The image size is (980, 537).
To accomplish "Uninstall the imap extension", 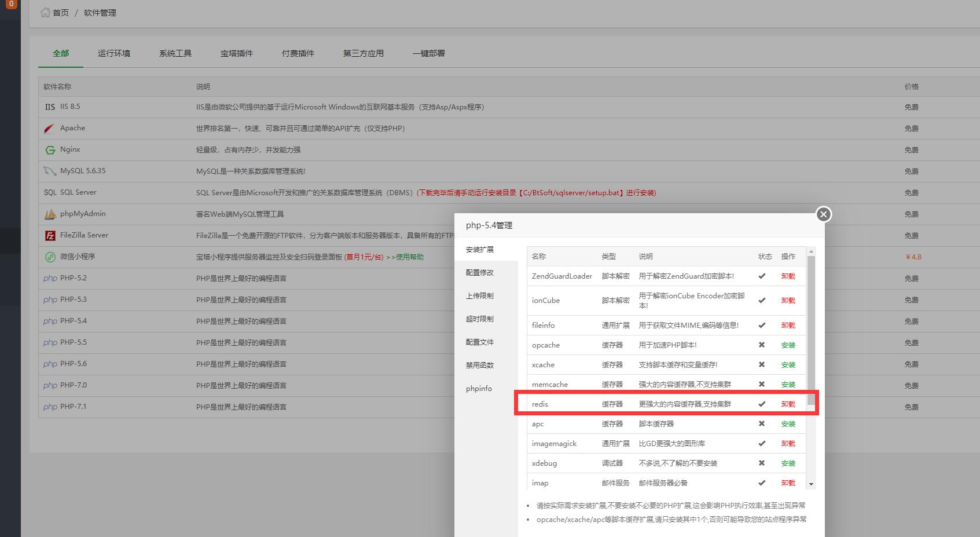I will 788,483.
